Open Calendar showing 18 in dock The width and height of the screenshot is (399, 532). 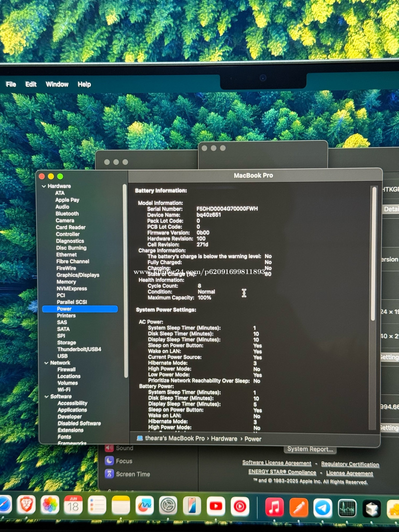tap(73, 505)
